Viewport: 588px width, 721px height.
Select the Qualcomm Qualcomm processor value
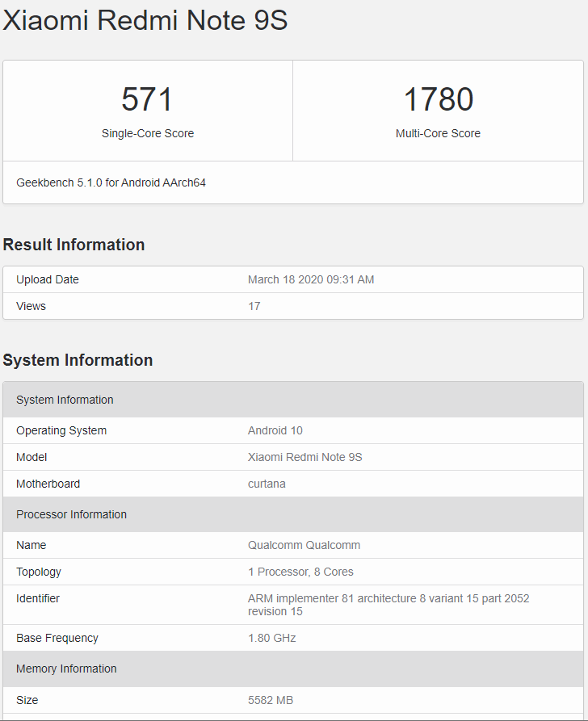tap(304, 545)
